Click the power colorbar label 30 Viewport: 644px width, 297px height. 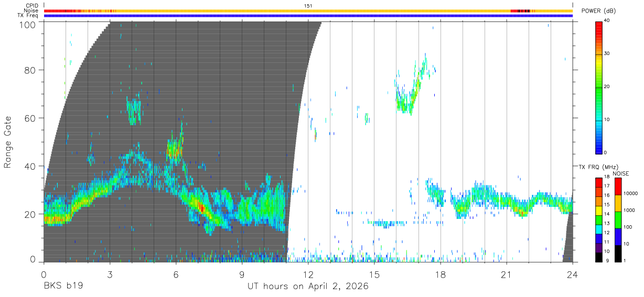coord(607,54)
